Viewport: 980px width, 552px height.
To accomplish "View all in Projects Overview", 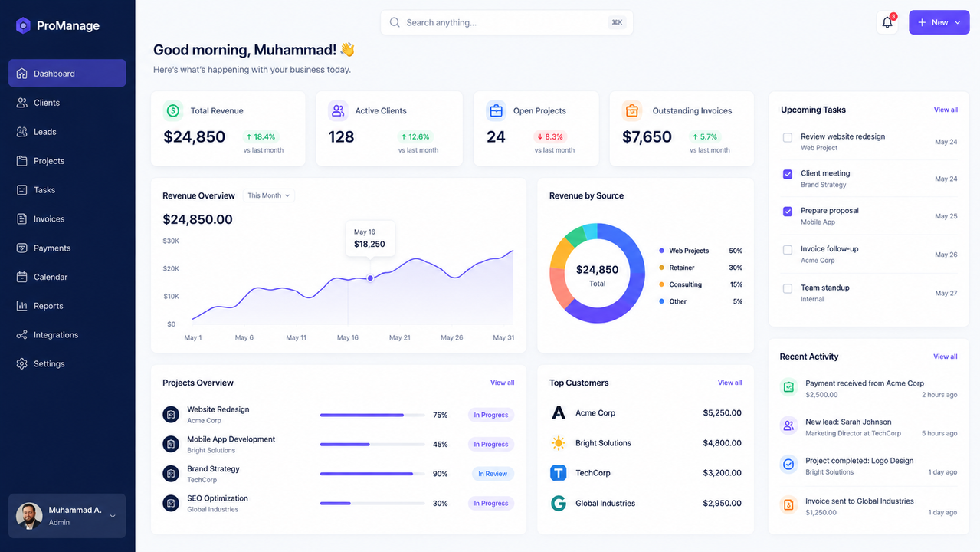I will click(x=503, y=383).
